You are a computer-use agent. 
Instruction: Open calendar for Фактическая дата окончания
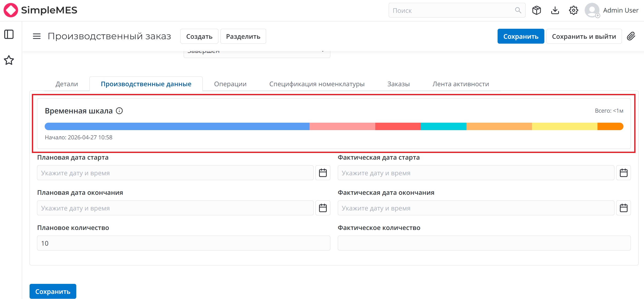pyautogui.click(x=623, y=208)
